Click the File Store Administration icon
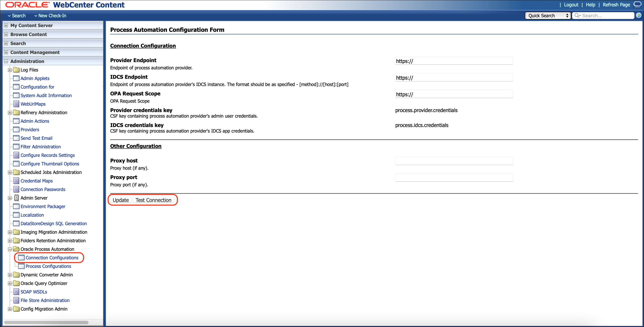This screenshot has height=327, width=644. coord(16,300)
